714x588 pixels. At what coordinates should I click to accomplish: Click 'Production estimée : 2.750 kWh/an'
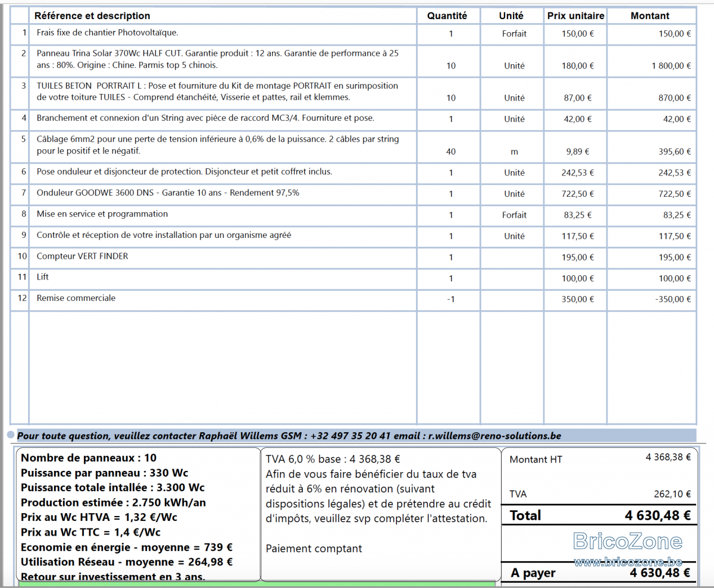[x=113, y=502]
